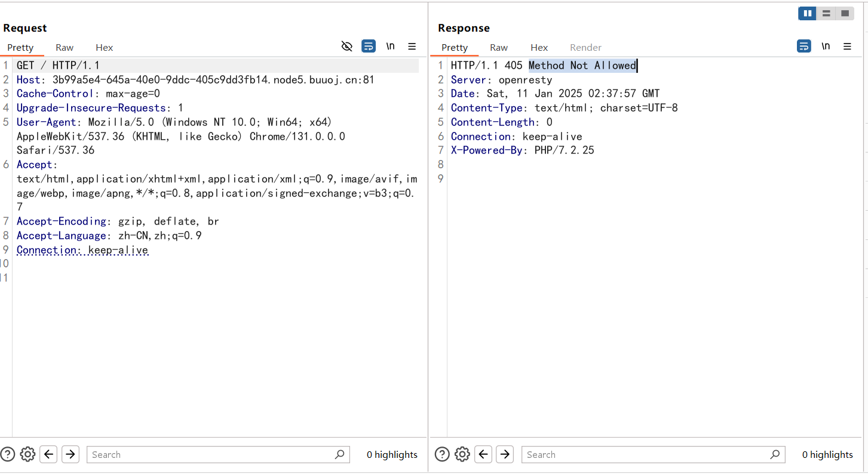This screenshot has width=868, height=474.
Task: Toggle line wrap in the Request panel
Action: (369, 47)
